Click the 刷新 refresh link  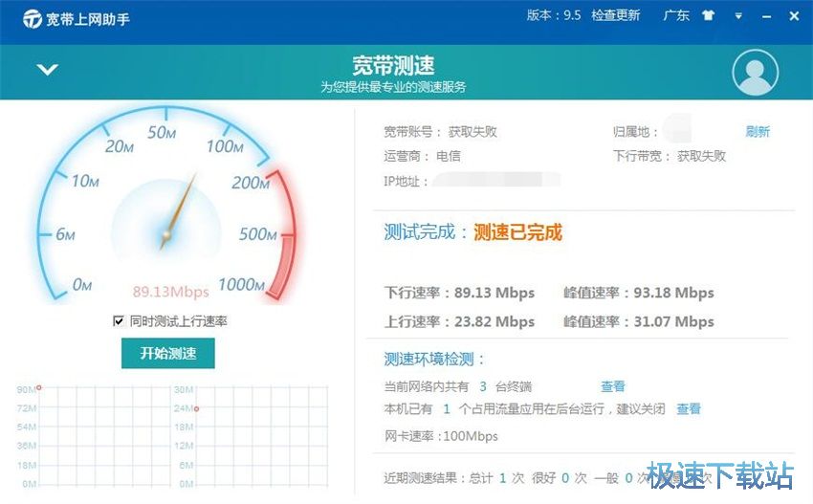click(x=758, y=132)
